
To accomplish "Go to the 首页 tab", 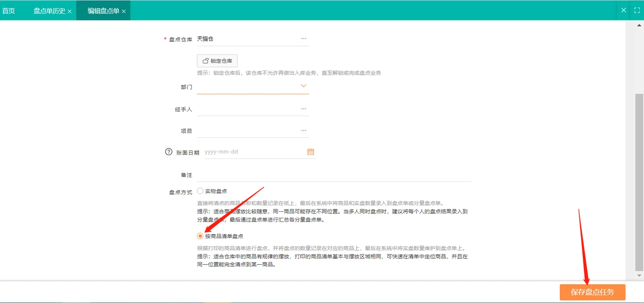I will (x=8, y=11).
